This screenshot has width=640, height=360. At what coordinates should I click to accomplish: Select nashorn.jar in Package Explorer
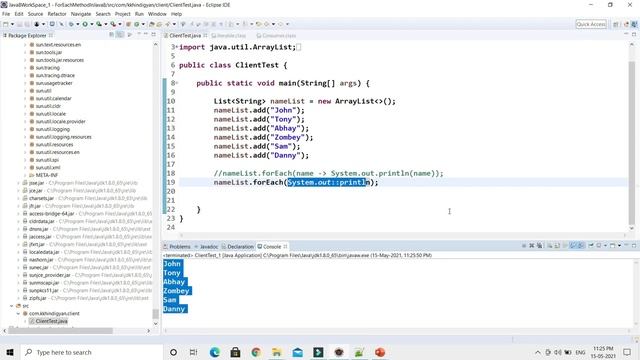[x=41, y=260]
